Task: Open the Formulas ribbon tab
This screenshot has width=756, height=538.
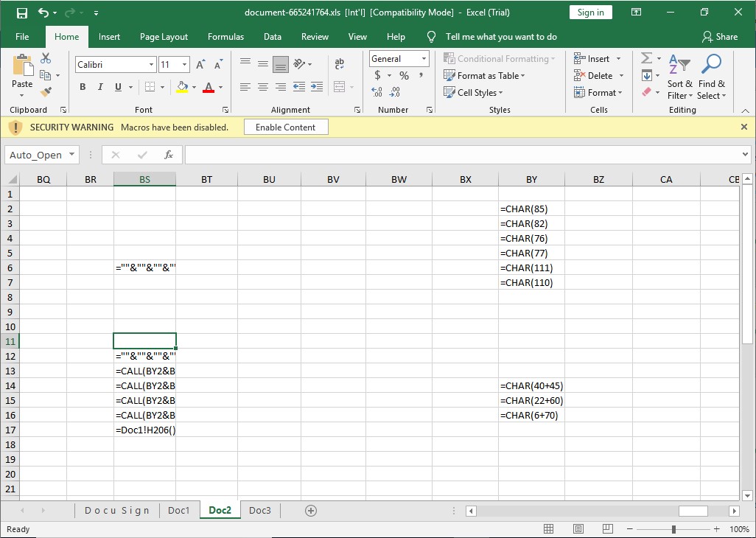Action: tap(225, 37)
